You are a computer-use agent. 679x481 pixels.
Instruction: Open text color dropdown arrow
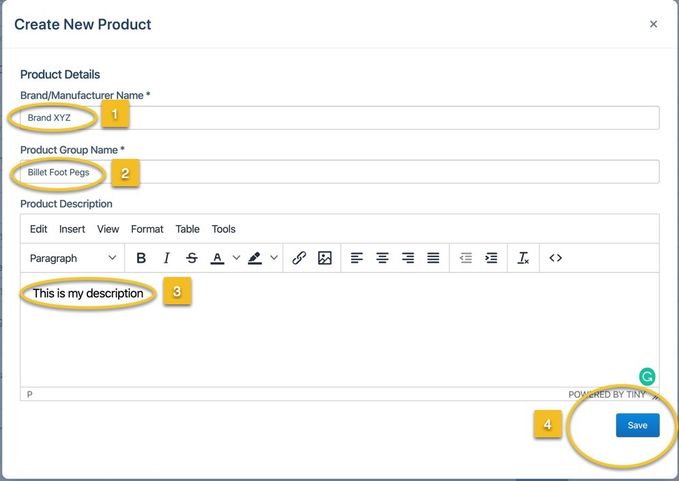click(x=236, y=258)
